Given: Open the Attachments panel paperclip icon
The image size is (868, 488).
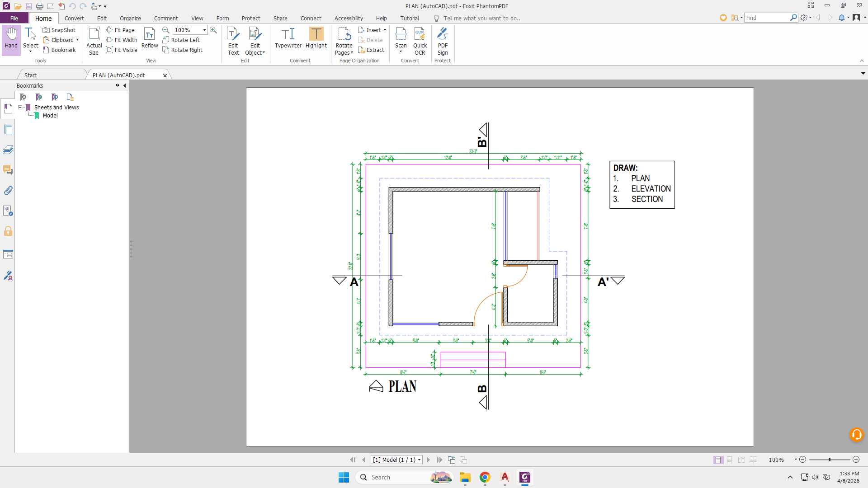Looking at the screenshot, I should click(8, 191).
